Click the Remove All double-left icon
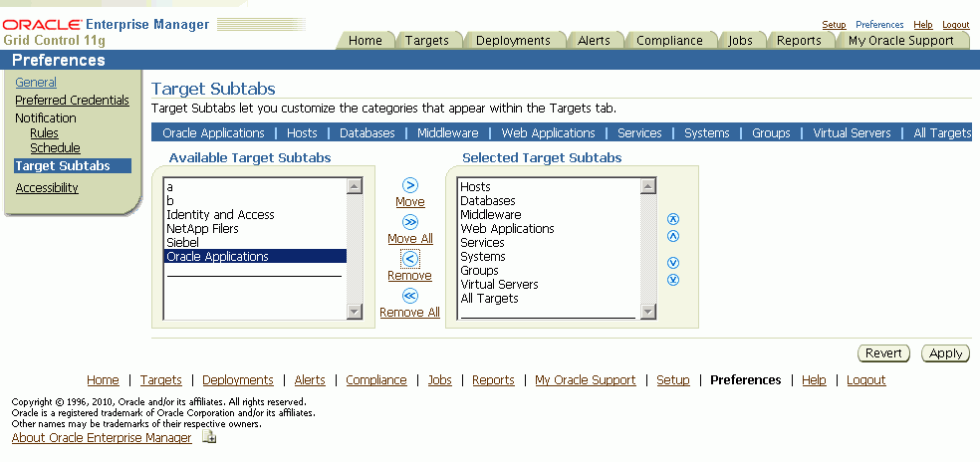980x462 pixels. pyautogui.click(x=410, y=296)
